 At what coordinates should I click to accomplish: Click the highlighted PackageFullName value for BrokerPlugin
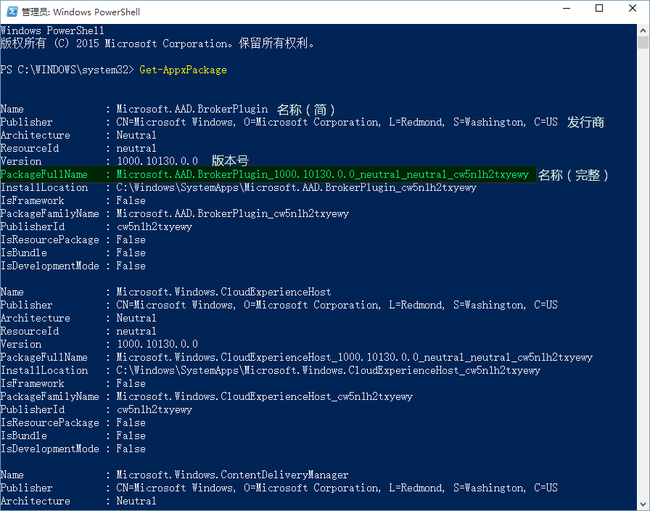[x=323, y=174]
